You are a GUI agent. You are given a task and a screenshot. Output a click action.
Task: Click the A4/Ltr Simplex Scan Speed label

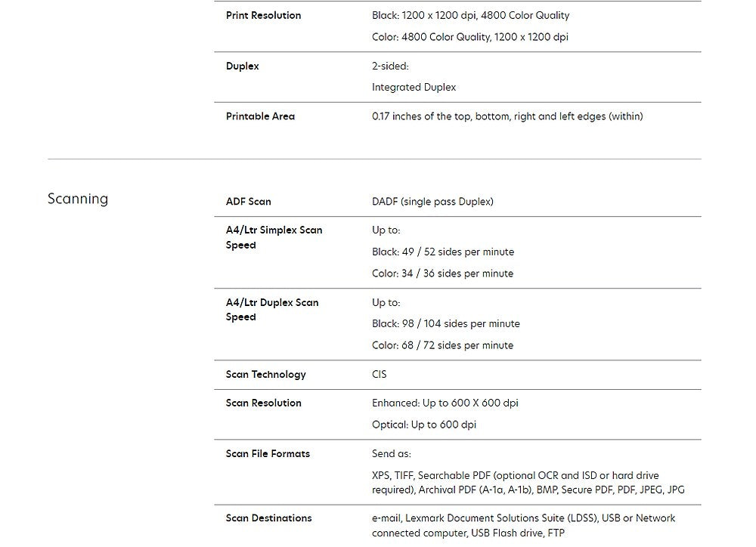274,237
